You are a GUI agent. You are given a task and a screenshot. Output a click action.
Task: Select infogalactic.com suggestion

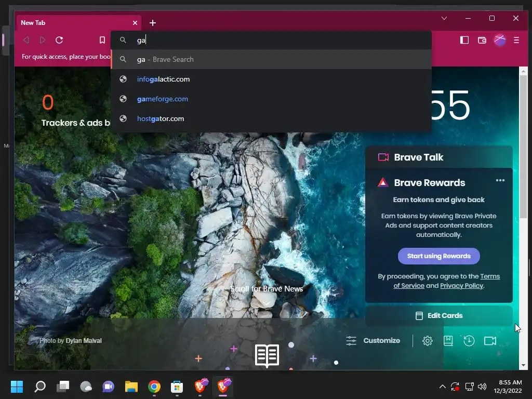point(271,79)
